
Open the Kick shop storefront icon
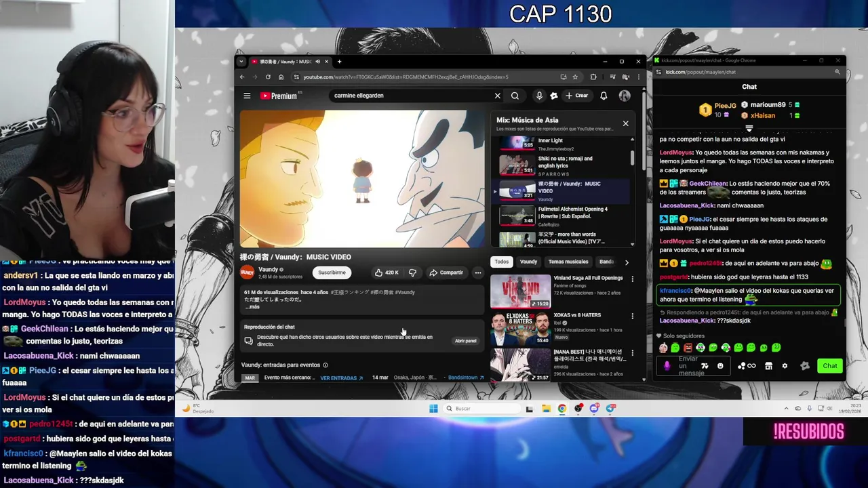768,366
